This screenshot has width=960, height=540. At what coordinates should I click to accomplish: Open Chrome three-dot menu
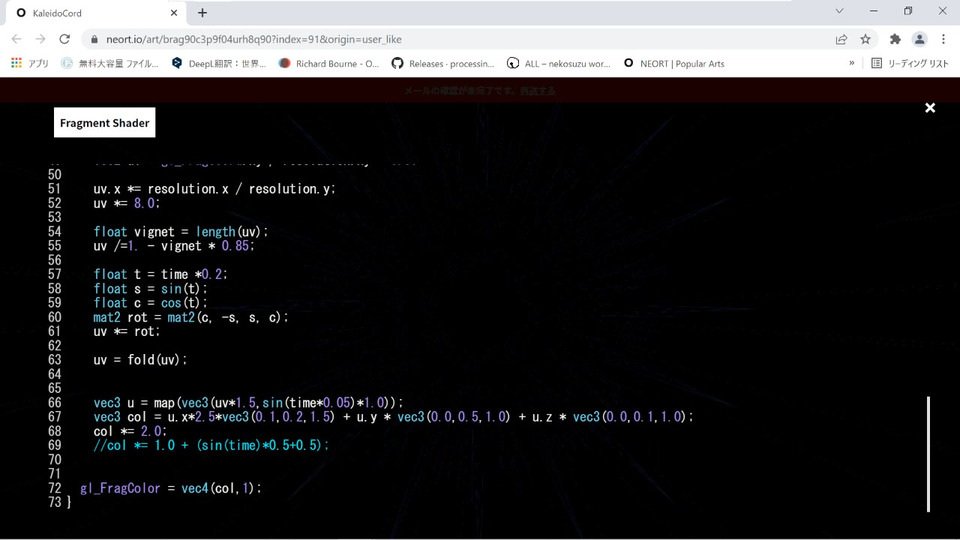tap(943, 39)
